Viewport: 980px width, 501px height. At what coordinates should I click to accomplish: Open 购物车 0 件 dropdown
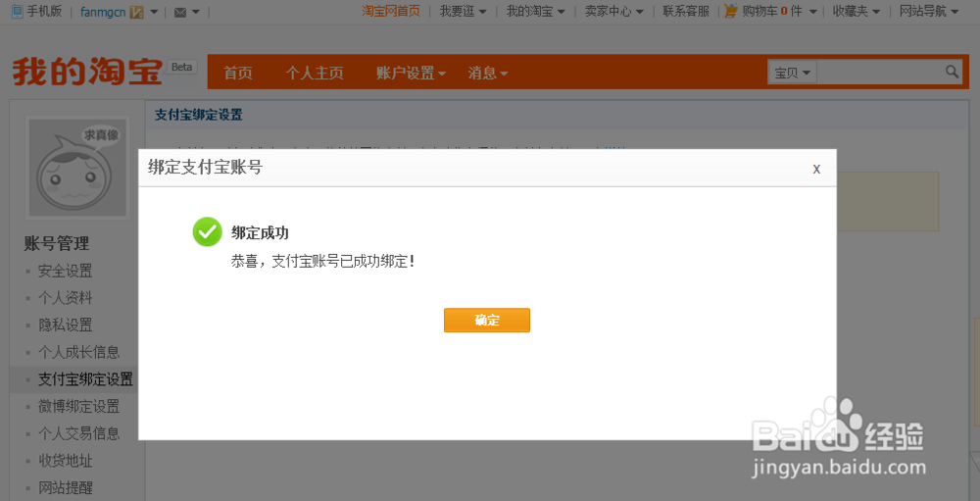coord(779,11)
